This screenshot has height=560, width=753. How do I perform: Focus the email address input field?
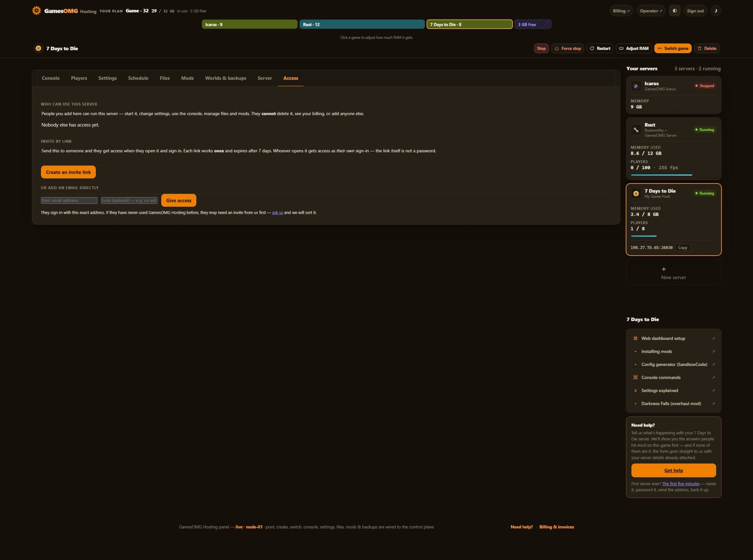(69, 201)
